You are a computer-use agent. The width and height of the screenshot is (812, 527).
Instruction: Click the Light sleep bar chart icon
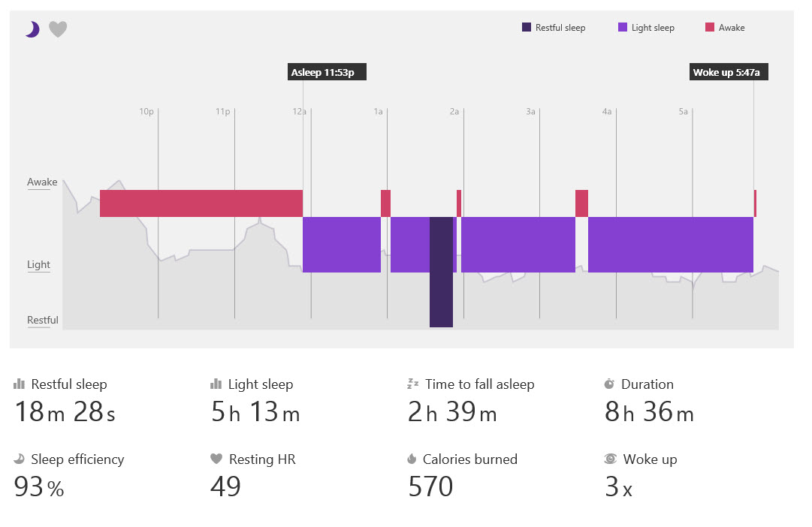(216, 384)
